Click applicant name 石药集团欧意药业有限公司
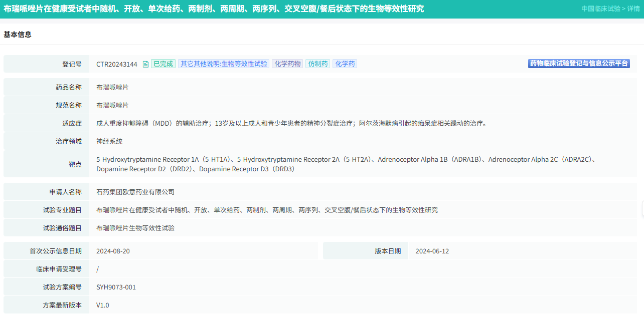This screenshot has width=644, height=314. click(135, 192)
